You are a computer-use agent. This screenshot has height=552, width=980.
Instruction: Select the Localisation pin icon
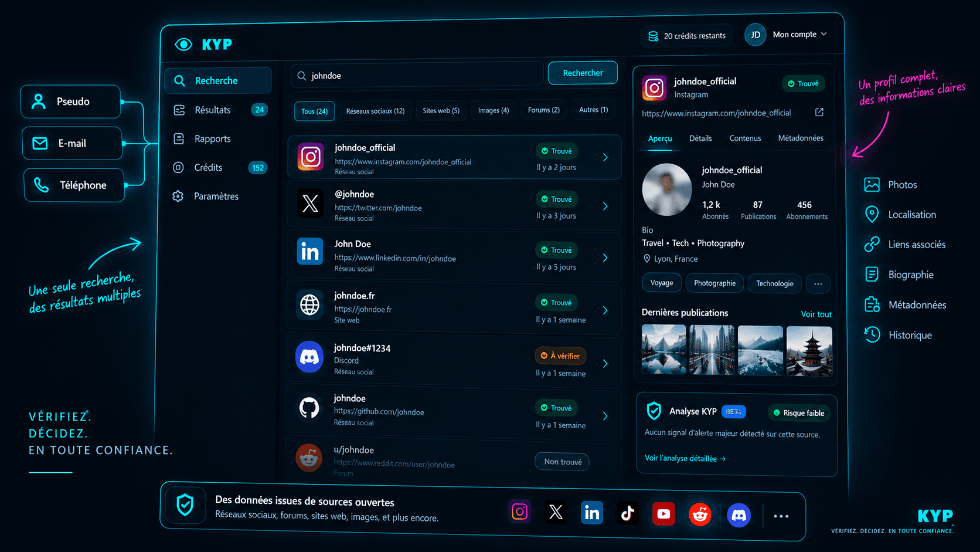coord(872,215)
